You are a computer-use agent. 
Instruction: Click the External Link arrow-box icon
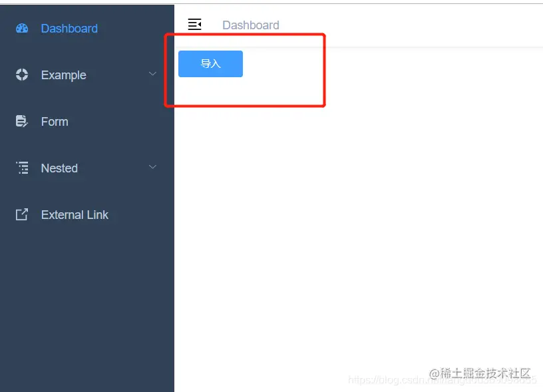pos(22,214)
